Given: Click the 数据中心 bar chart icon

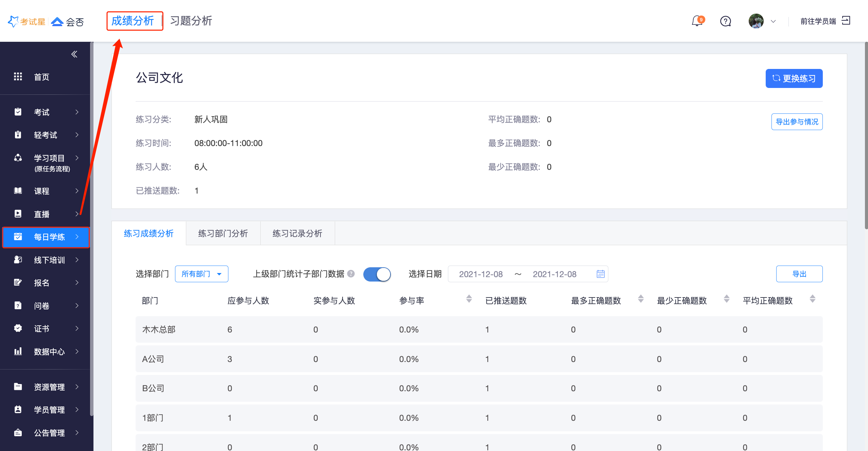Looking at the screenshot, I should click(x=18, y=351).
